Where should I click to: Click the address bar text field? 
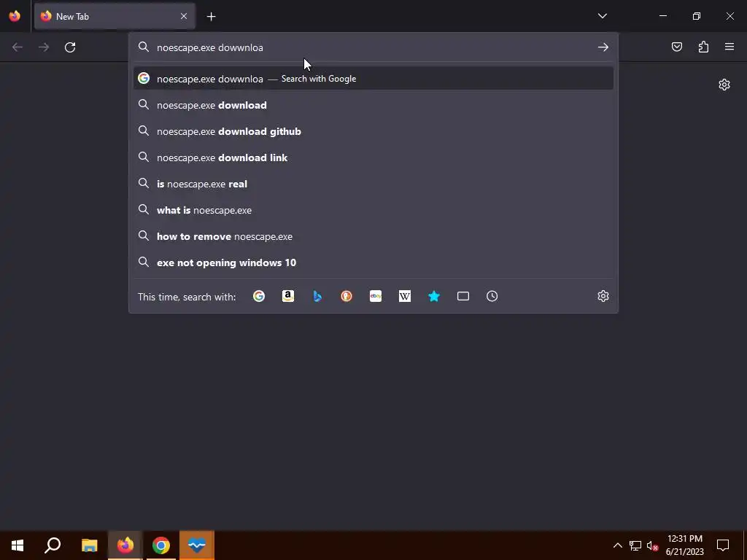374,47
